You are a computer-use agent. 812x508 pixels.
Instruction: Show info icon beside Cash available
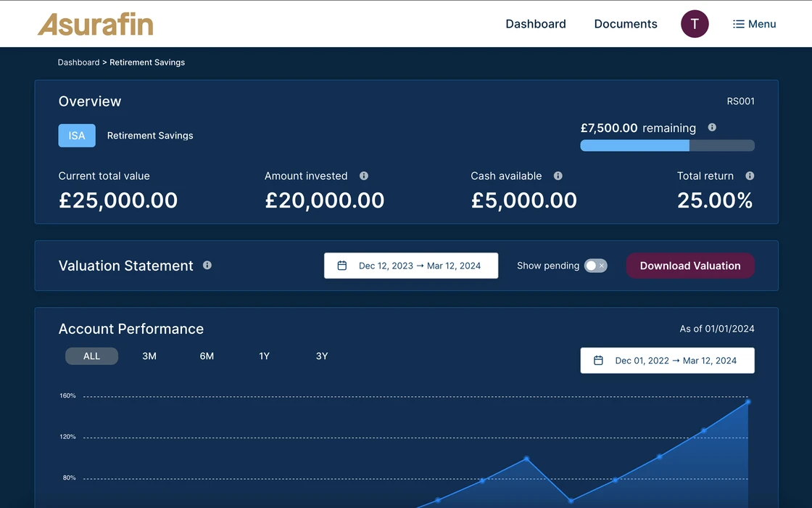click(558, 176)
